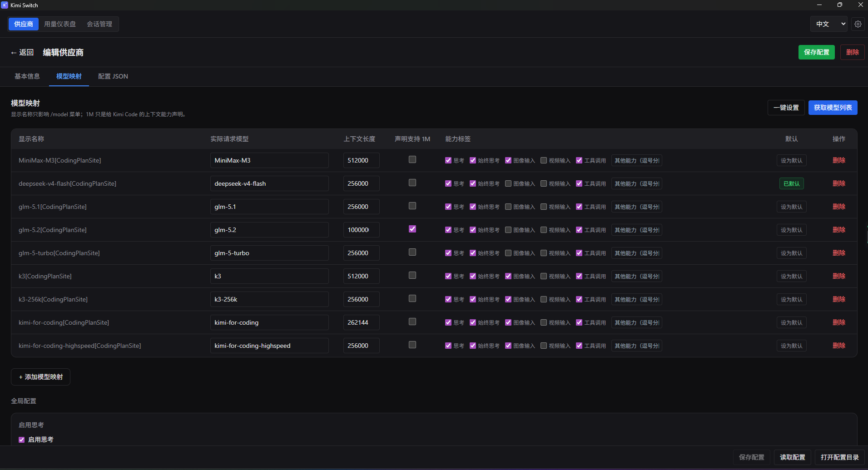
Task: Delete the kimi-for-coding-highspeed mapping
Action: click(x=838, y=346)
